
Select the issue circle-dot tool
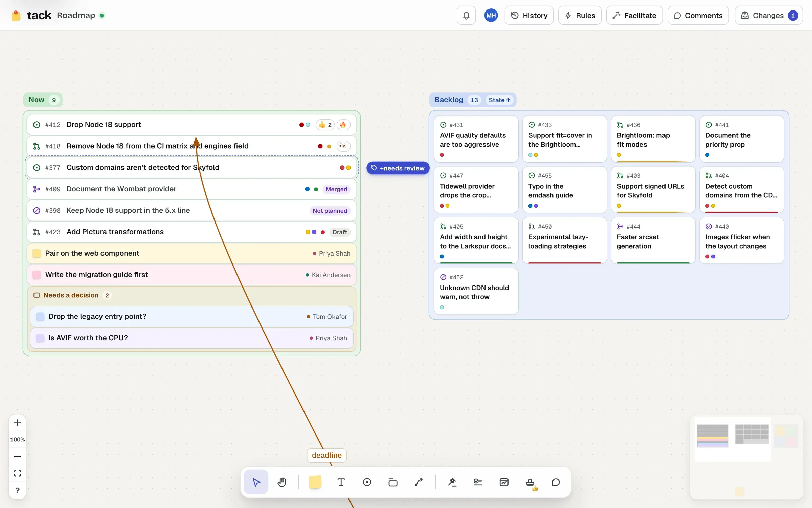click(367, 482)
